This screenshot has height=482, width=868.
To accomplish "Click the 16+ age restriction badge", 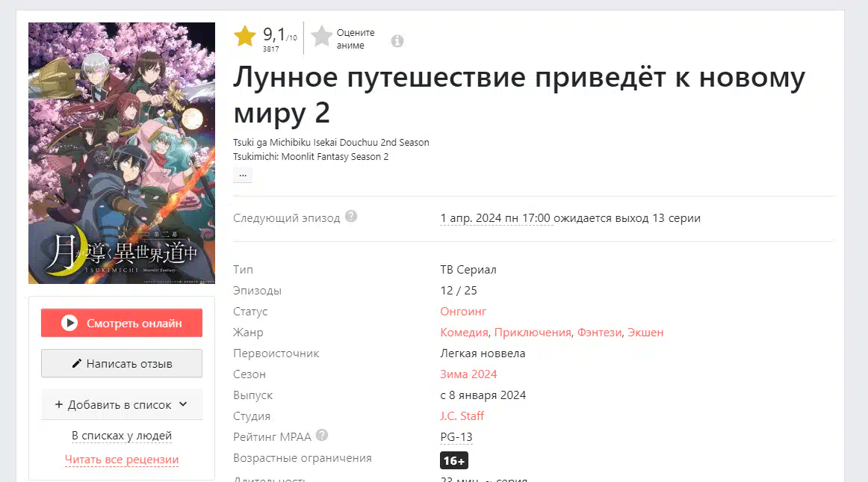I will pos(454,460).
